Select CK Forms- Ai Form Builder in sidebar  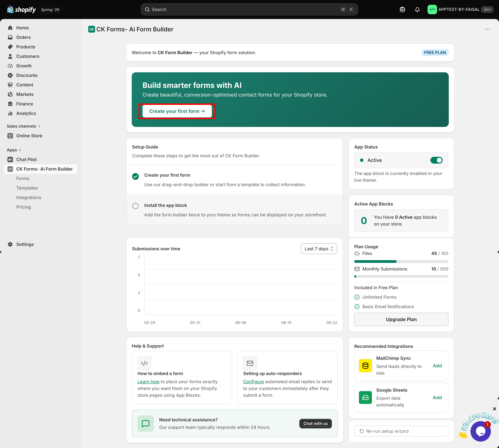pos(41,169)
